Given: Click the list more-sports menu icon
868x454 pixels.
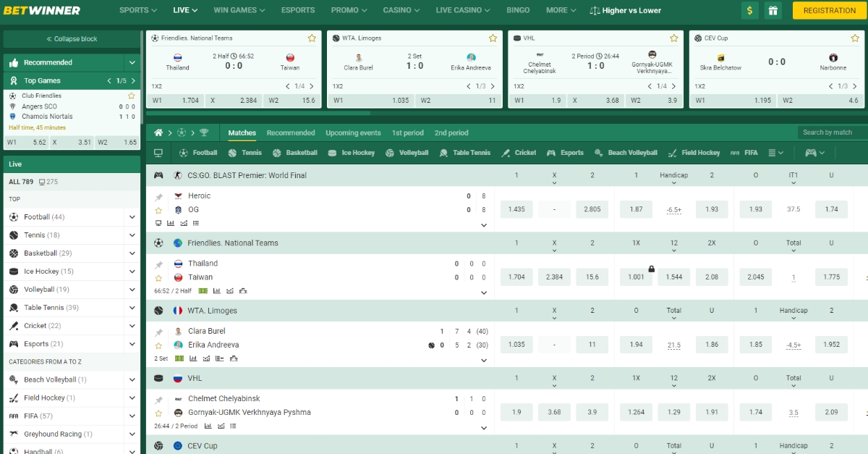Looking at the screenshot, I should tap(775, 153).
